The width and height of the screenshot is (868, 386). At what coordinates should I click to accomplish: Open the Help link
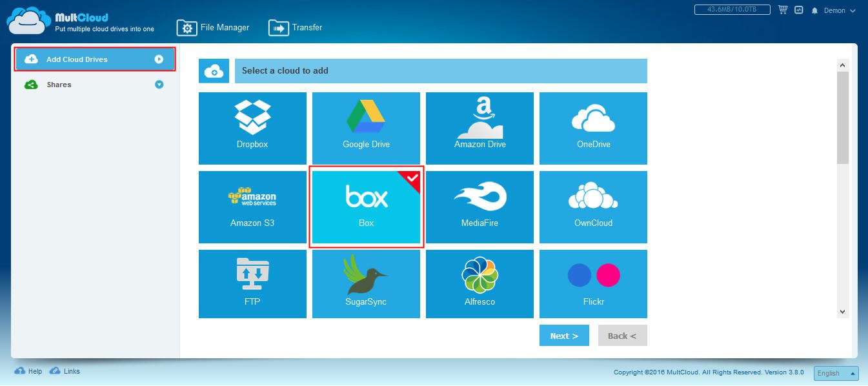(x=35, y=372)
